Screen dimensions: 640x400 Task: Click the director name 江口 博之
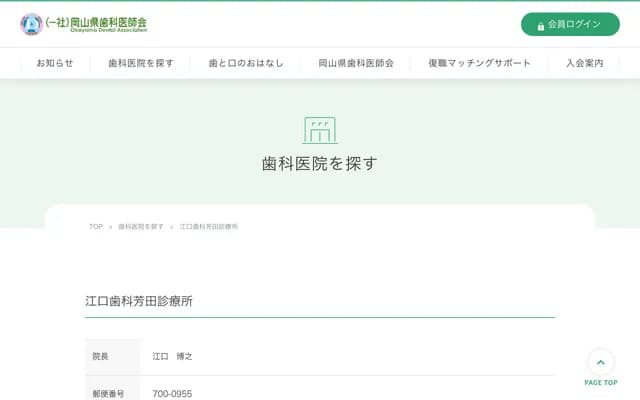click(x=172, y=356)
